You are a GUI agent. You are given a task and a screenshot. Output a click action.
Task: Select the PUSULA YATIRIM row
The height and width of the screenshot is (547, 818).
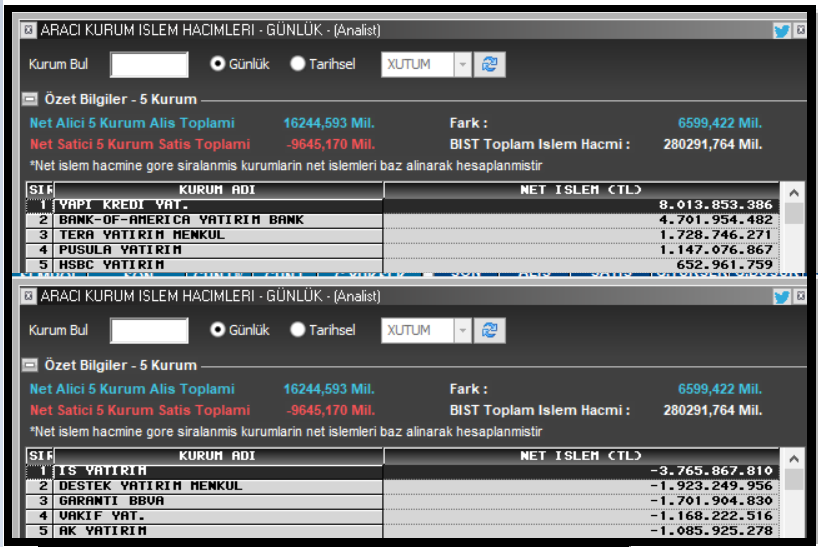tap(402, 250)
